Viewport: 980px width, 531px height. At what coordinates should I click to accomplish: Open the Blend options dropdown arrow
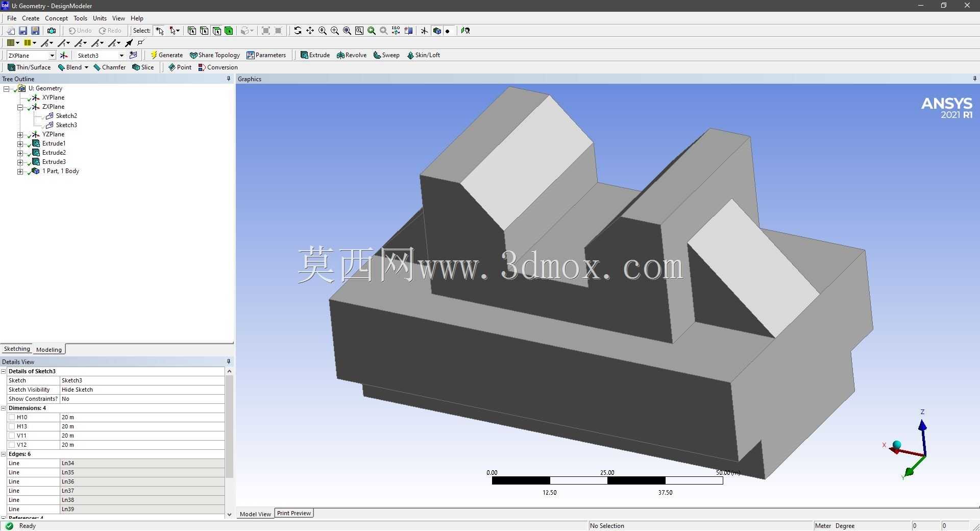pyautogui.click(x=86, y=67)
